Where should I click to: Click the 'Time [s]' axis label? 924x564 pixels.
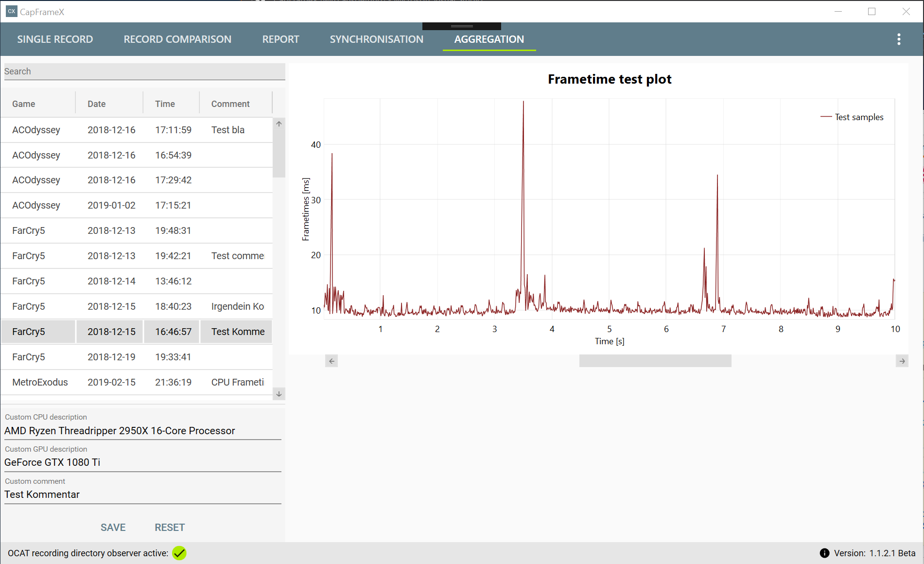click(610, 341)
